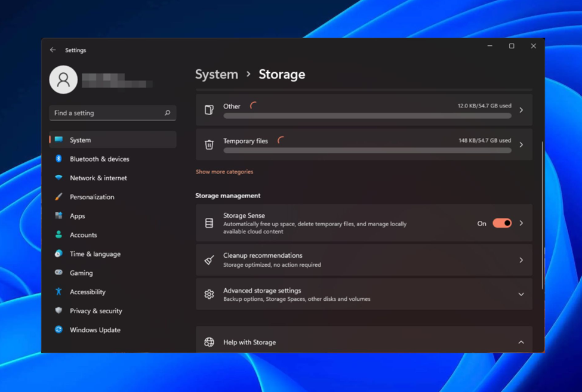
Task: Collapse the Help with Storage section
Action: point(521,342)
